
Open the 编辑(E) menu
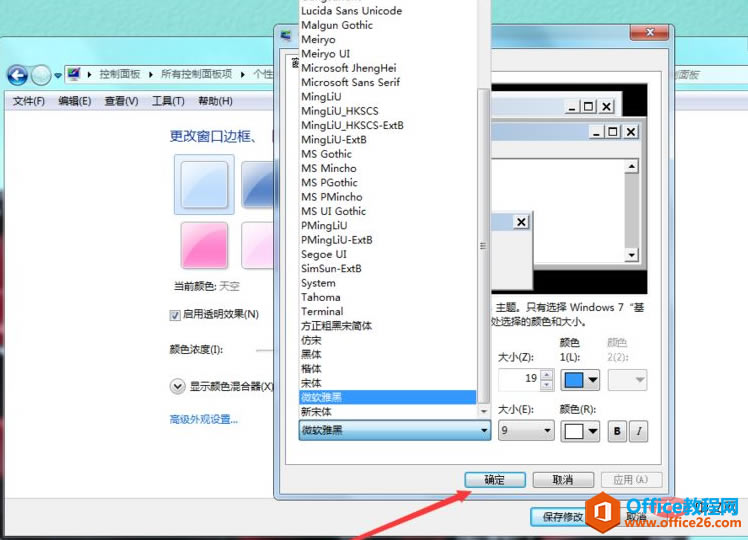click(74, 101)
